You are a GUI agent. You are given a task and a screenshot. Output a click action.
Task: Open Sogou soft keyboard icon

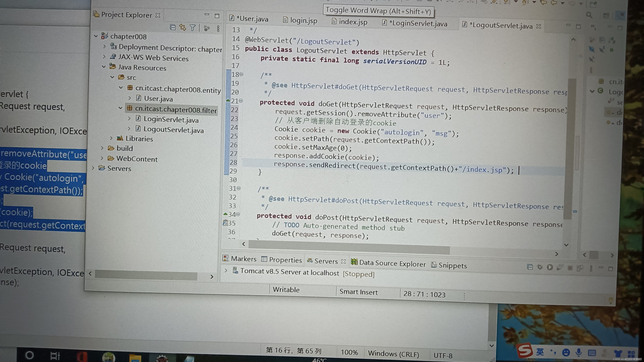coord(592,353)
